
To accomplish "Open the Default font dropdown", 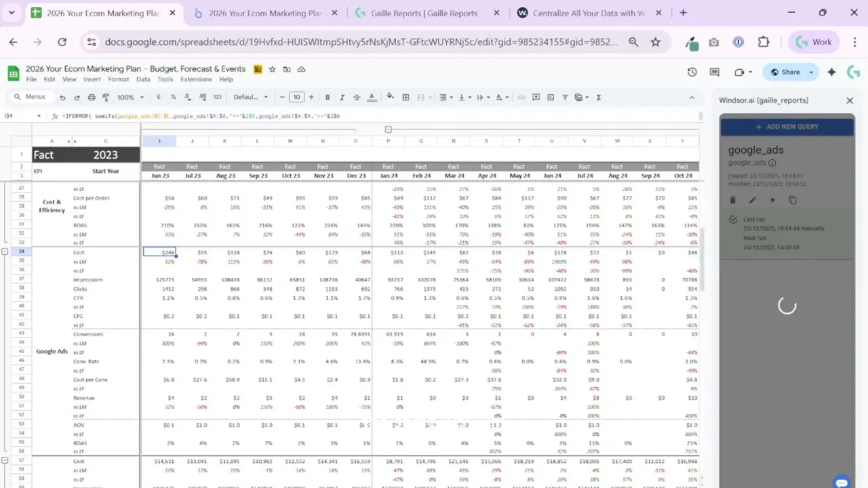I will pyautogui.click(x=248, y=97).
